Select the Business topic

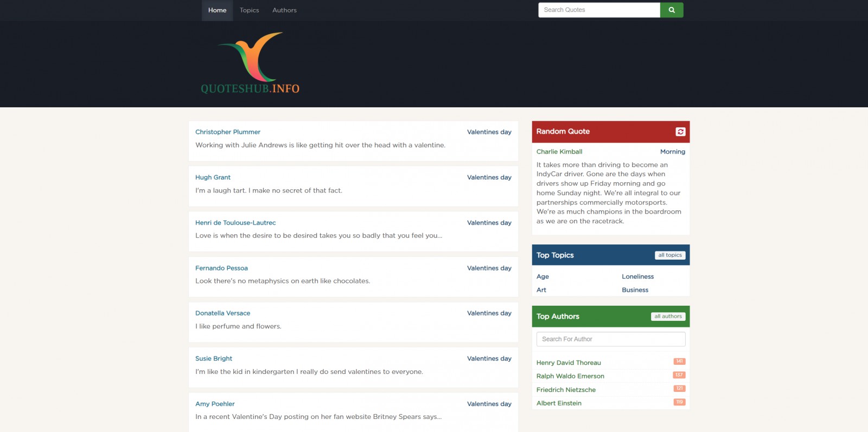point(635,290)
